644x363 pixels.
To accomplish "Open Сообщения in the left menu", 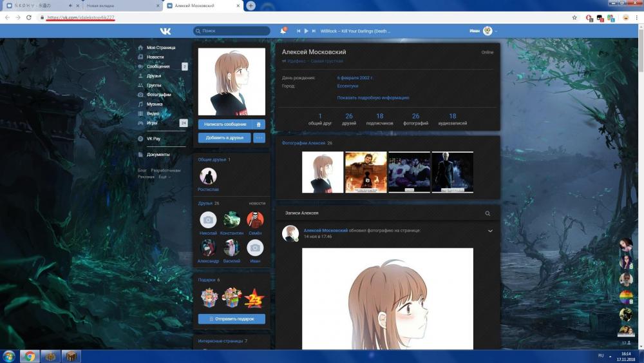I will point(158,66).
